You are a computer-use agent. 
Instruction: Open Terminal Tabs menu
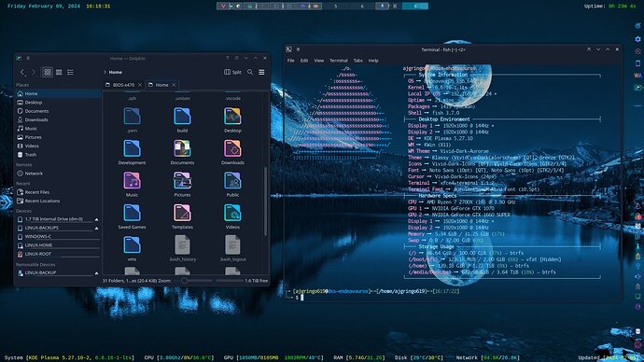358,61
